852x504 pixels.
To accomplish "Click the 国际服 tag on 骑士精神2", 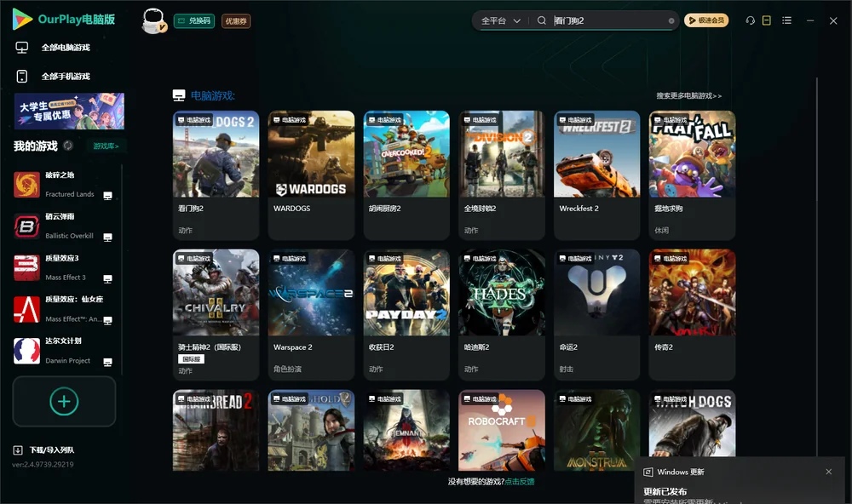I will point(191,359).
